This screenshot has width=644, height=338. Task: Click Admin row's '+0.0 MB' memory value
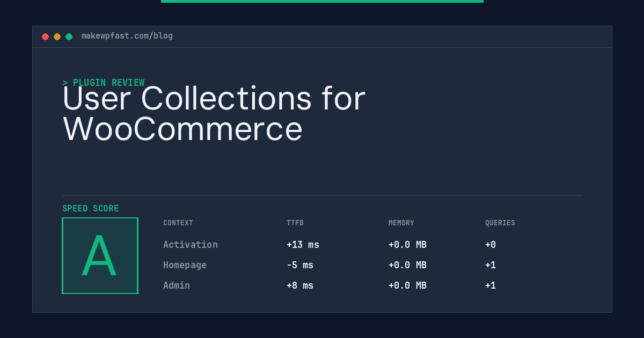407,285
